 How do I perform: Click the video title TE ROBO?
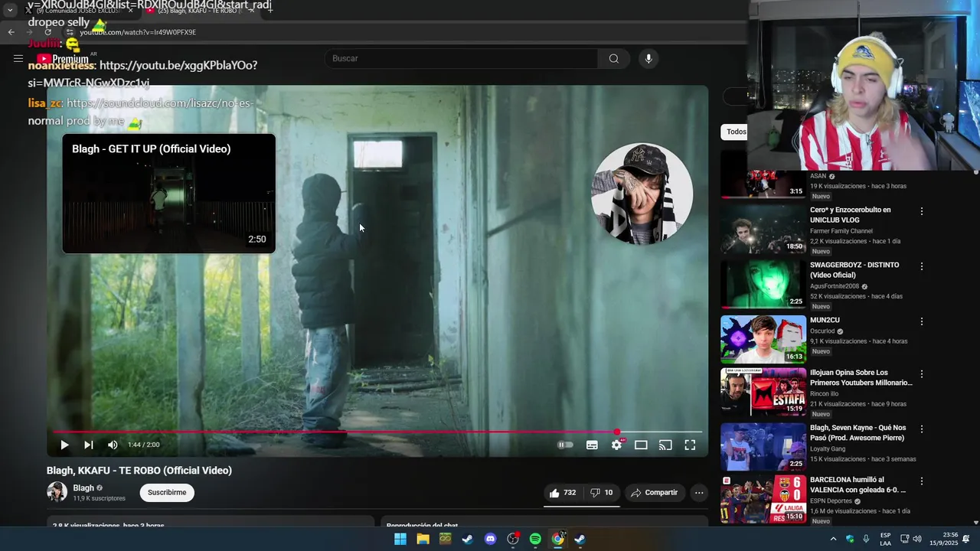139,471
